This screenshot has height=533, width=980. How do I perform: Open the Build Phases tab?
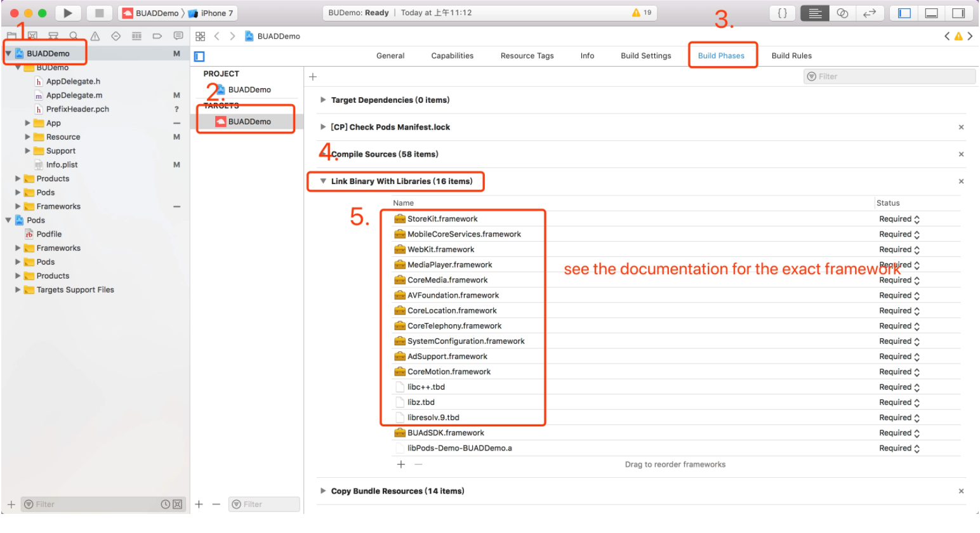pyautogui.click(x=721, y=56)
